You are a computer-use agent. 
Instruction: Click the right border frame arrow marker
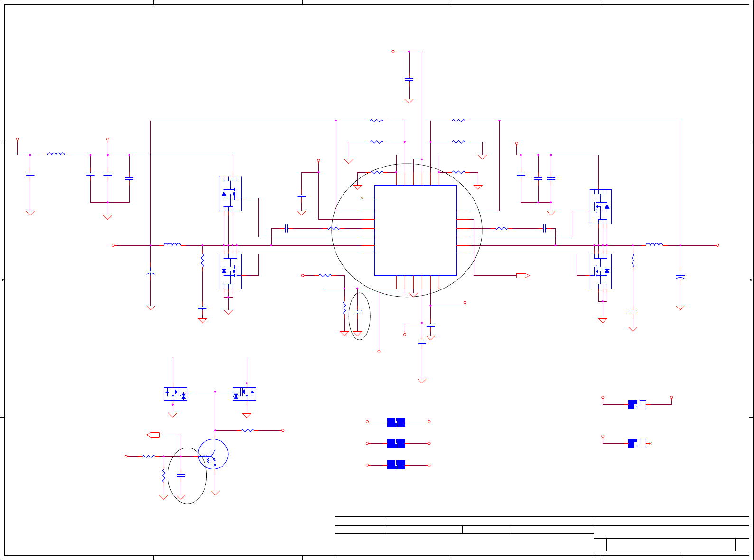pyautogui.click(x=751, y=280)
